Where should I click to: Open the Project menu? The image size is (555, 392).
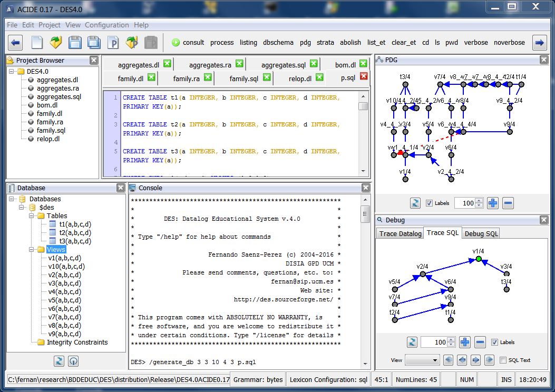tap(50, 25)
